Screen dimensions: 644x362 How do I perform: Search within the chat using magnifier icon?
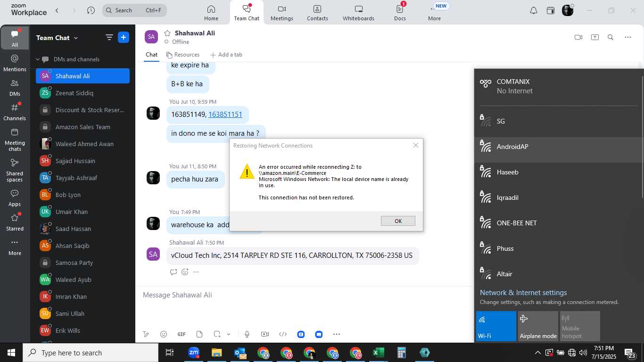point(611,37)
